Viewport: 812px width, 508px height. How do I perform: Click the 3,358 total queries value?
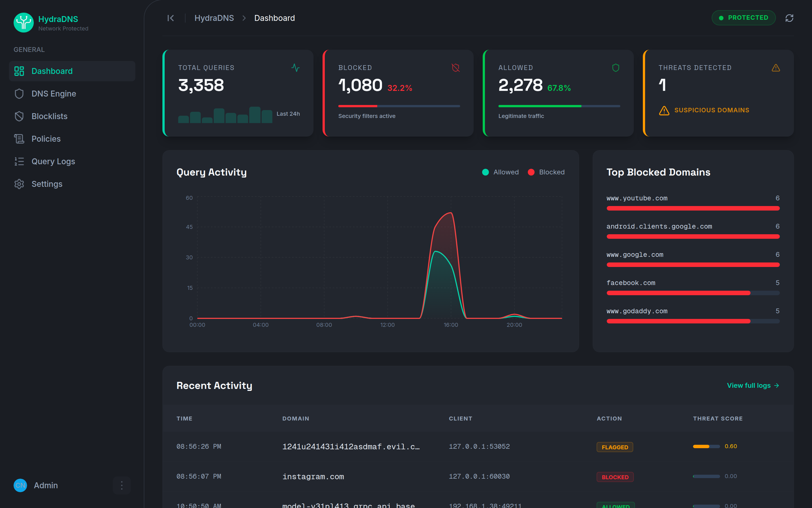[x=201, y=85]
